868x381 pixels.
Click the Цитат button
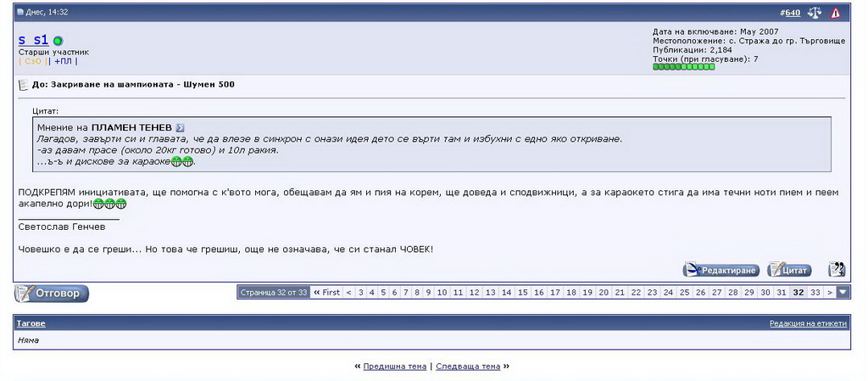790,270
